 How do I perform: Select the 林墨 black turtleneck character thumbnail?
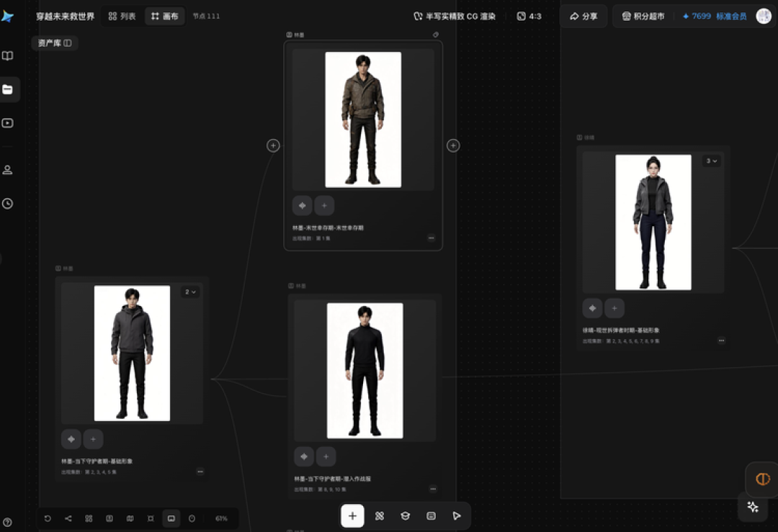coord(365,370)
